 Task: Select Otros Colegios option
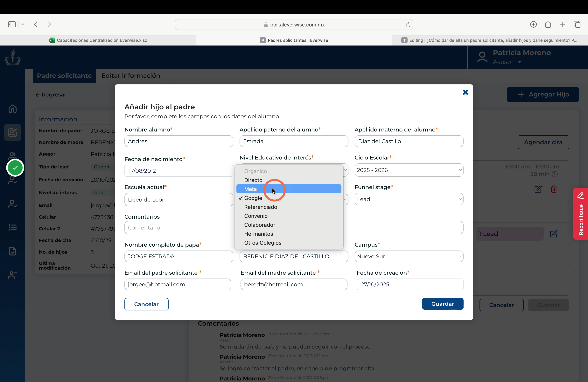pos(289,243)
